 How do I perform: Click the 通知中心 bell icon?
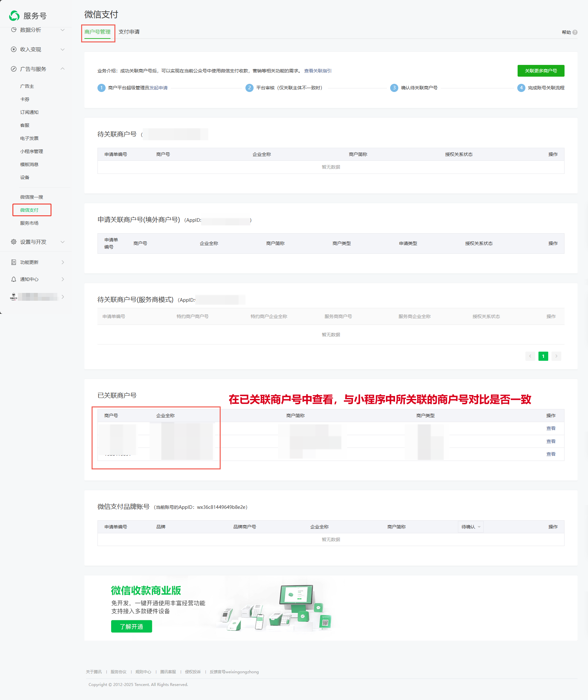point(14,279)
